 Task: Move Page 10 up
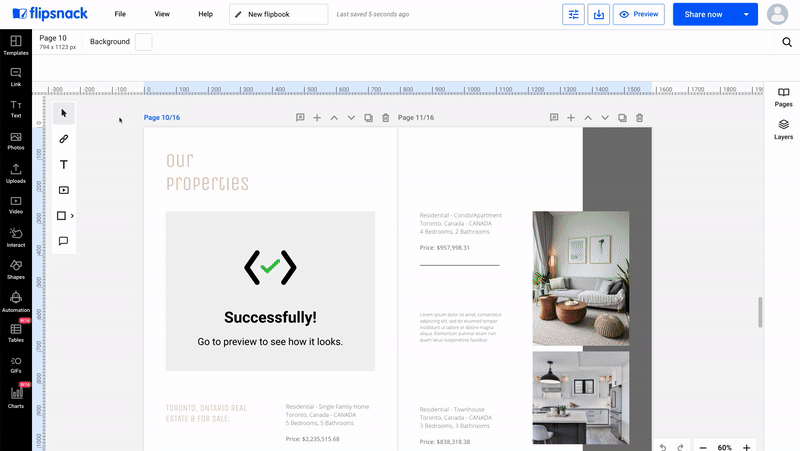coord(334,118)
